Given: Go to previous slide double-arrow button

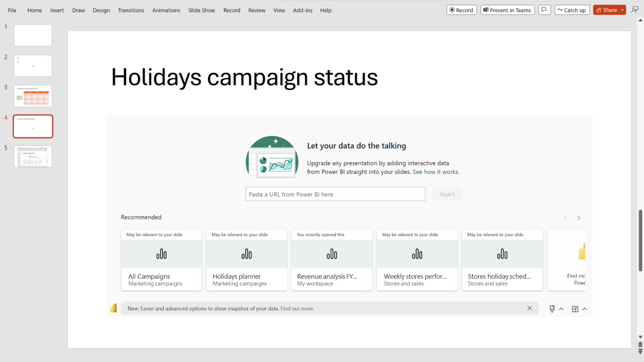Looking at the screenshot, I should click(640, 345).
